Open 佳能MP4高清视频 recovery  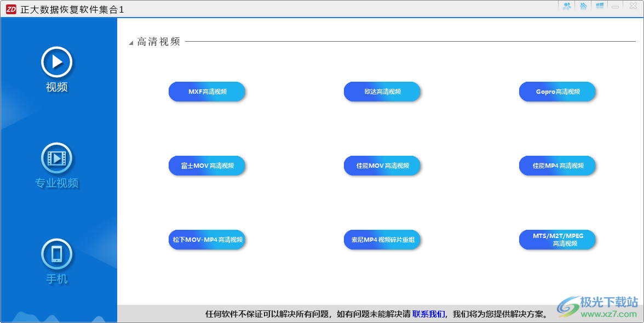[557, 166]
